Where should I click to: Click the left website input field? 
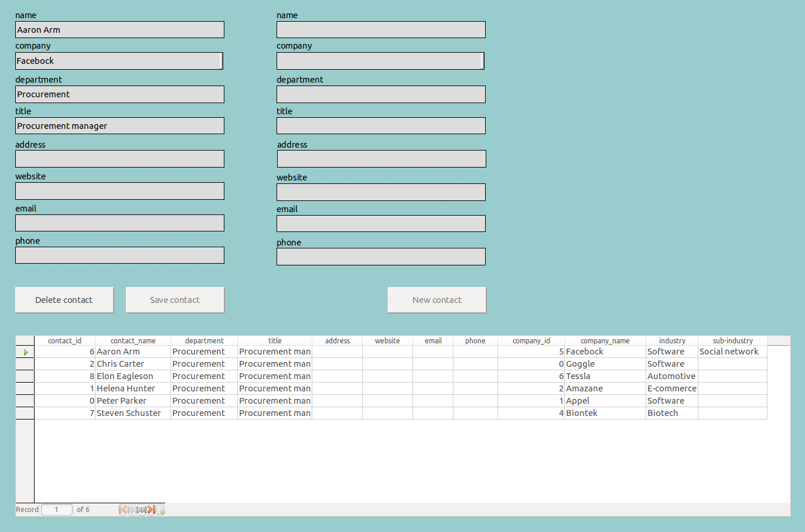pyautogui.click(x=120, y=191)
